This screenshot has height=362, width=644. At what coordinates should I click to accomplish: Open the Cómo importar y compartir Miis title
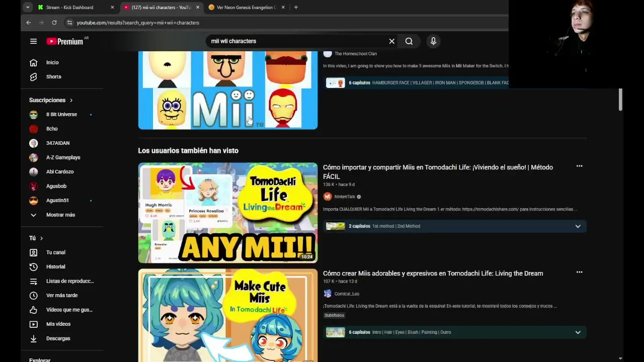pyautogui.click(x=438, y=172)
